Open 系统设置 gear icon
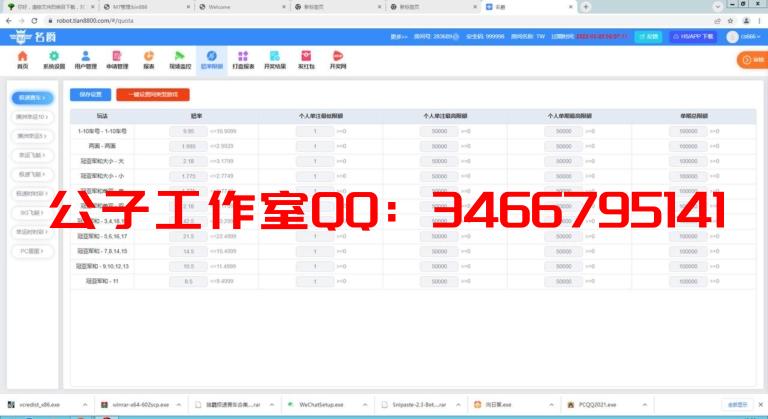This screenshot has width=768, height=419. [x=54, y=60]
